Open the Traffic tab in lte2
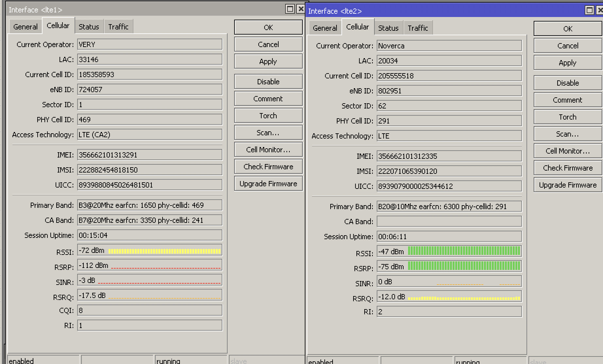Screen dimensions: 603x364 click(x=418, y=28)
